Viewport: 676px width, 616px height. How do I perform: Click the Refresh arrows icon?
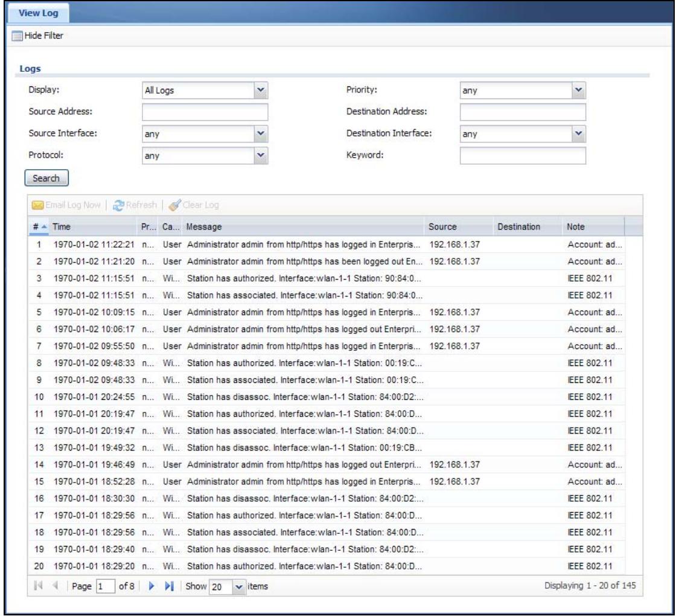point(118,205)
